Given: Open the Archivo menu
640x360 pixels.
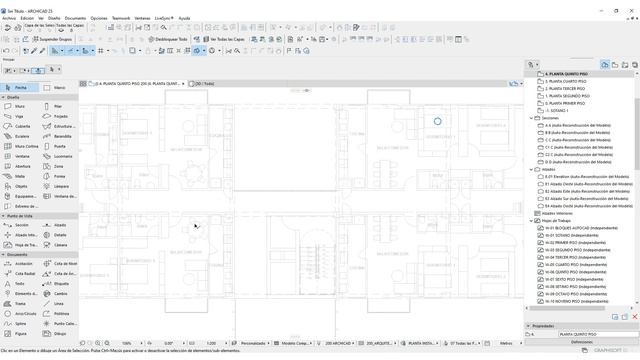Looking at the screenshot, I should [x=9, y=18].
